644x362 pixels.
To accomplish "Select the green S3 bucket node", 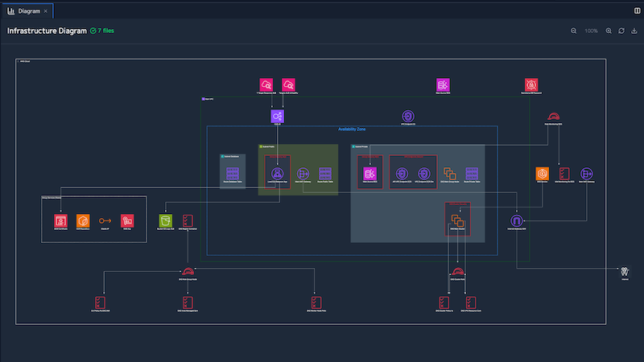I will 166,220.
